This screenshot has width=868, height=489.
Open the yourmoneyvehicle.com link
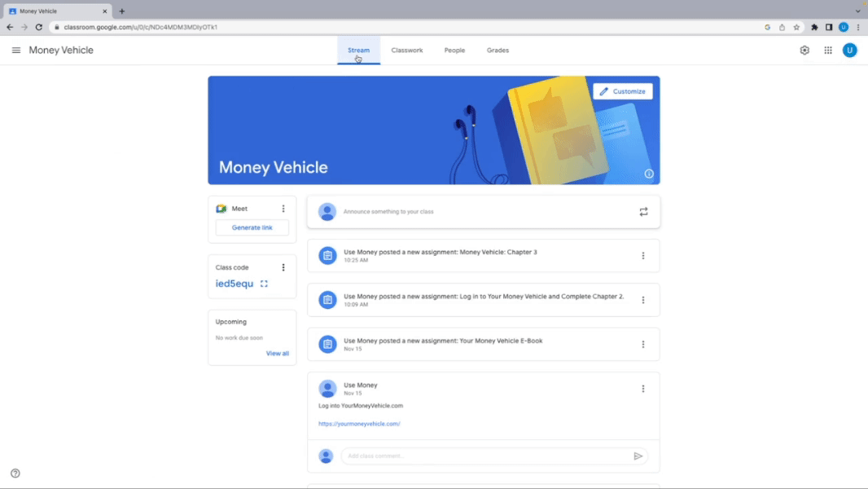click(359, 424)
